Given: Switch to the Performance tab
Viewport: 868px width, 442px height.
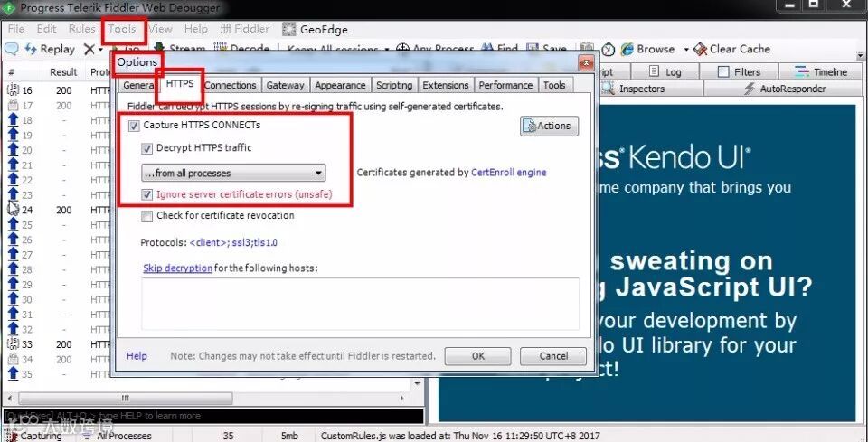Looking at the screenshot, I should [505, 85].
